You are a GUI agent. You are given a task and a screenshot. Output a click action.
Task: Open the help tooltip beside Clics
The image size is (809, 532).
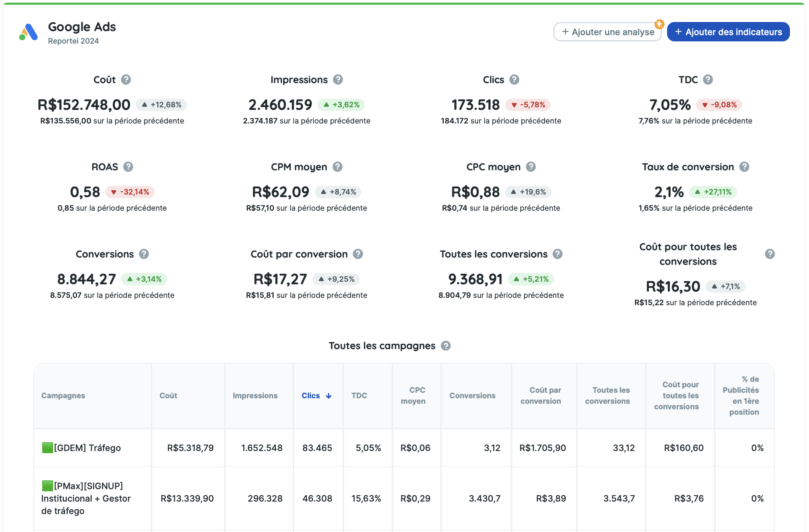point(514,80)
